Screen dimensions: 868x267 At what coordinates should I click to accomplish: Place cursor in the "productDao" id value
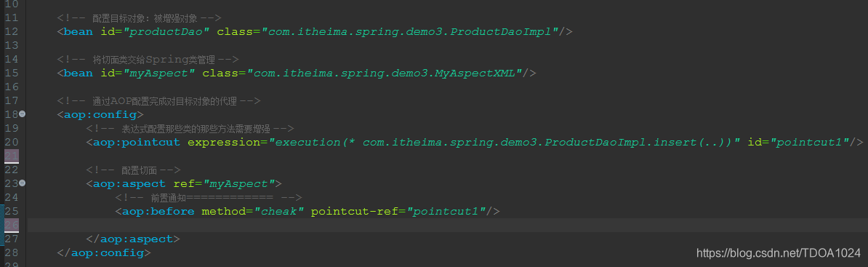pyautogui.click(x=166, y=31)
